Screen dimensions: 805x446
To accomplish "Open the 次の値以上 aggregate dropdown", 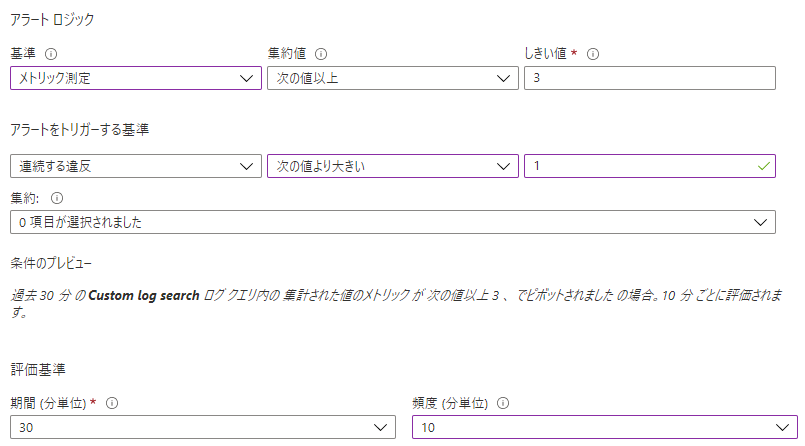I will click(x=393, y=78).
